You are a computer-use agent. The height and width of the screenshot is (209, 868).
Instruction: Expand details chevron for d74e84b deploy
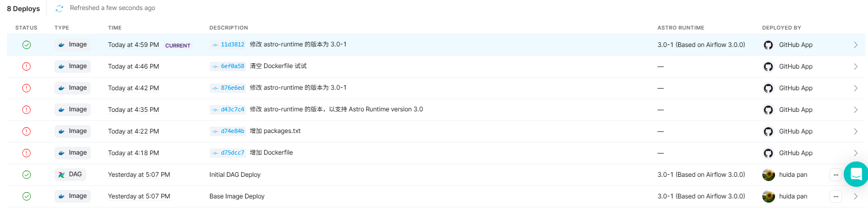pos(855,131)
